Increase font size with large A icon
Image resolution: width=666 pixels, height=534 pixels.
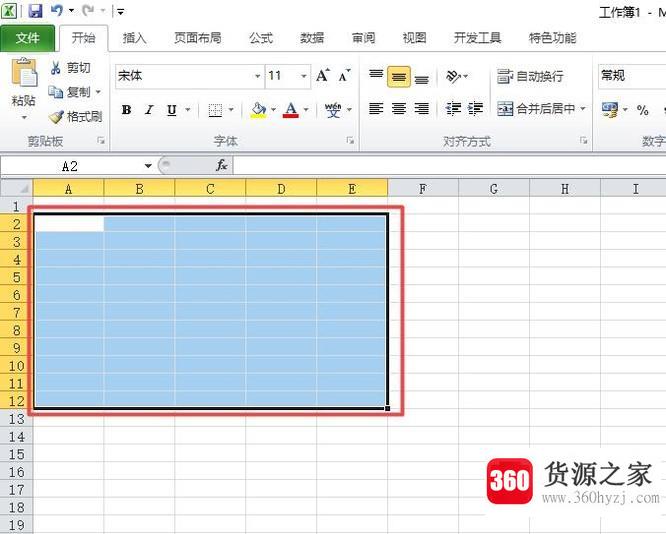(x=323, y=76)
